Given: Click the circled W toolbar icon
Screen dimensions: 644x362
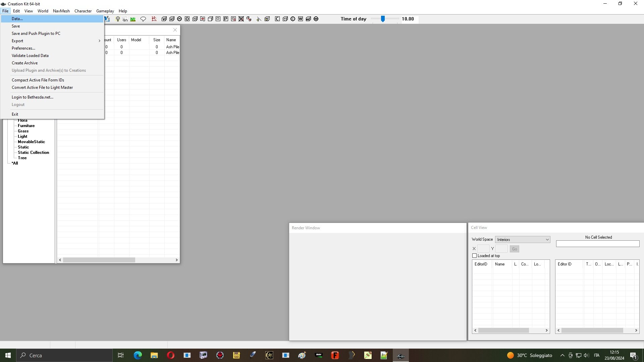Looking at the screenshot, I should [x=316, y=19].
